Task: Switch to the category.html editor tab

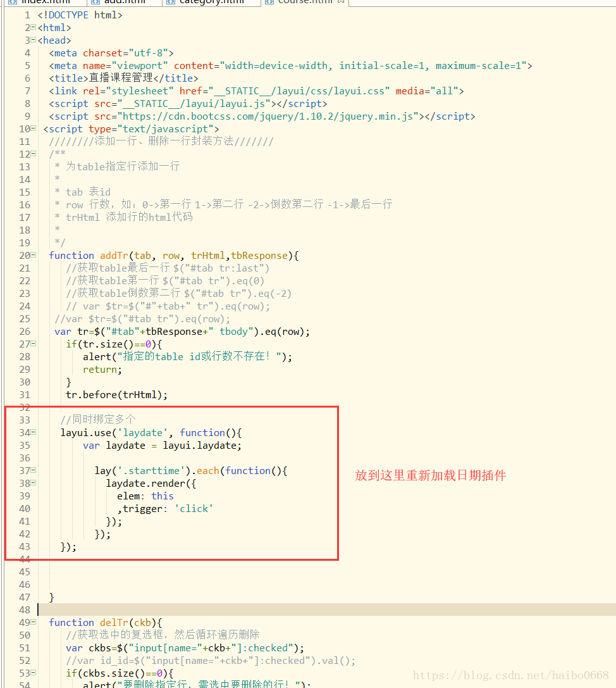Action: 212,2
